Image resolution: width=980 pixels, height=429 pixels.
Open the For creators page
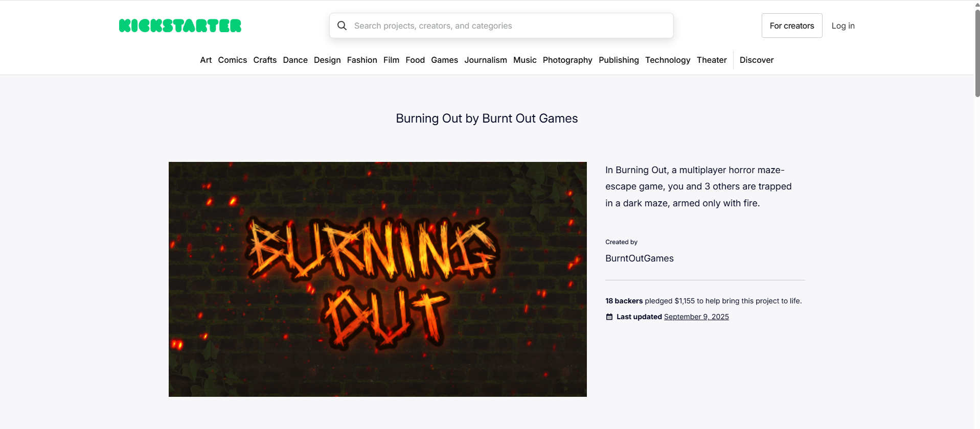tap(792, 26)
